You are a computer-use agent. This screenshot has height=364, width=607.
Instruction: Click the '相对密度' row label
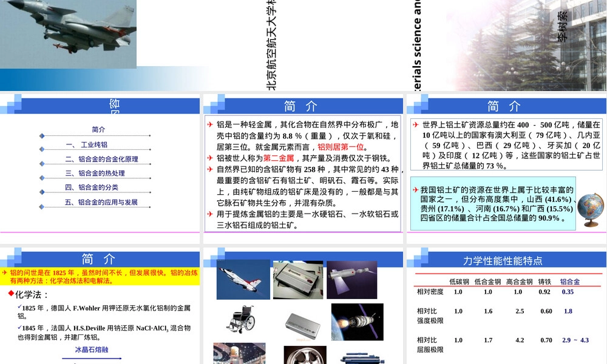point(430,292)
